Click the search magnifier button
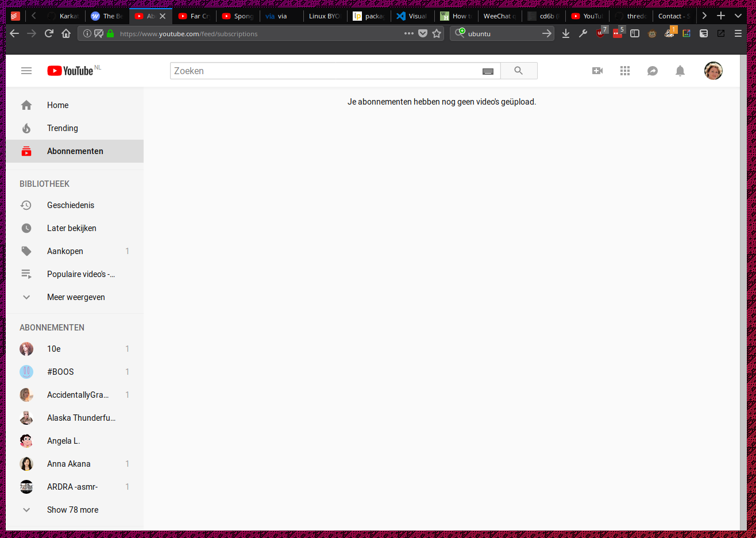Viewport: 756px width, 538px height. pyautogui.click(x=518, y=71)
